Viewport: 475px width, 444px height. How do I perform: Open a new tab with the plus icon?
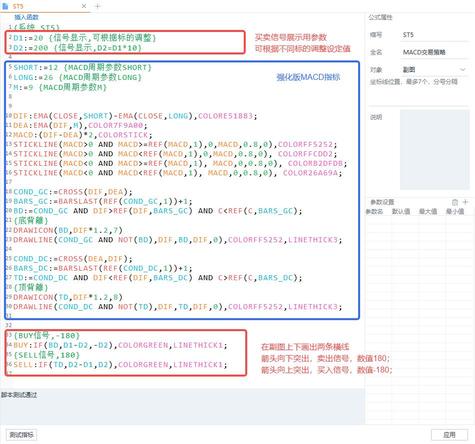(x=97, y=6)
